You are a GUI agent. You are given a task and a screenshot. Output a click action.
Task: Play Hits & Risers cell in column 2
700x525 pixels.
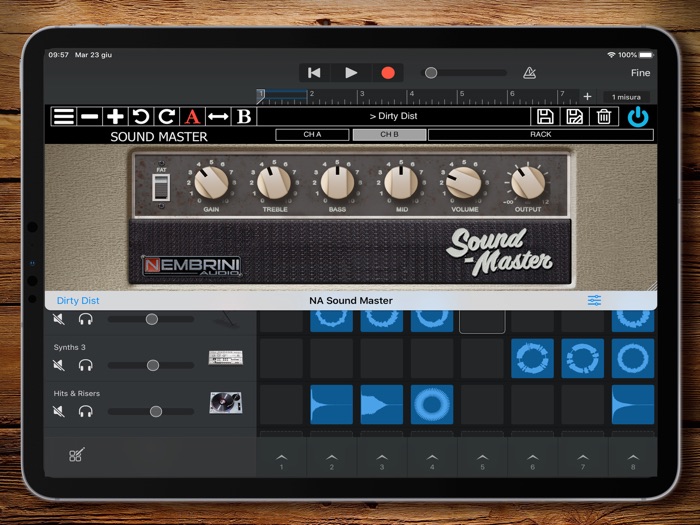tap(331, 404)
